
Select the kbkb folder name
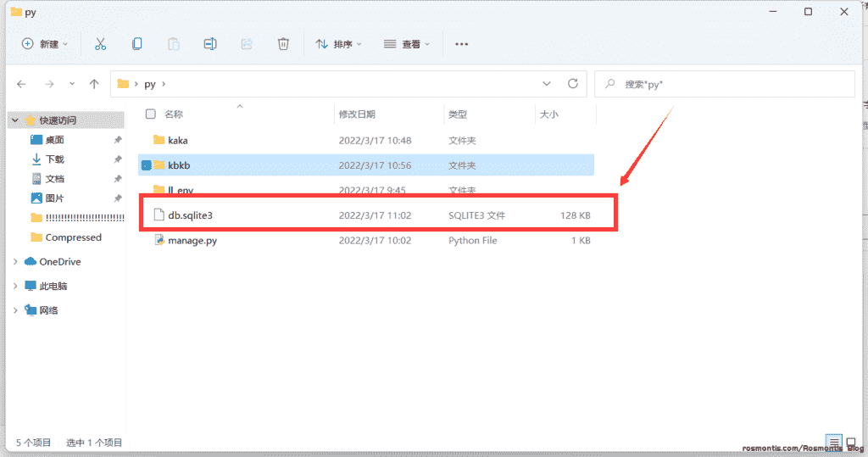(x=180, y=165)
